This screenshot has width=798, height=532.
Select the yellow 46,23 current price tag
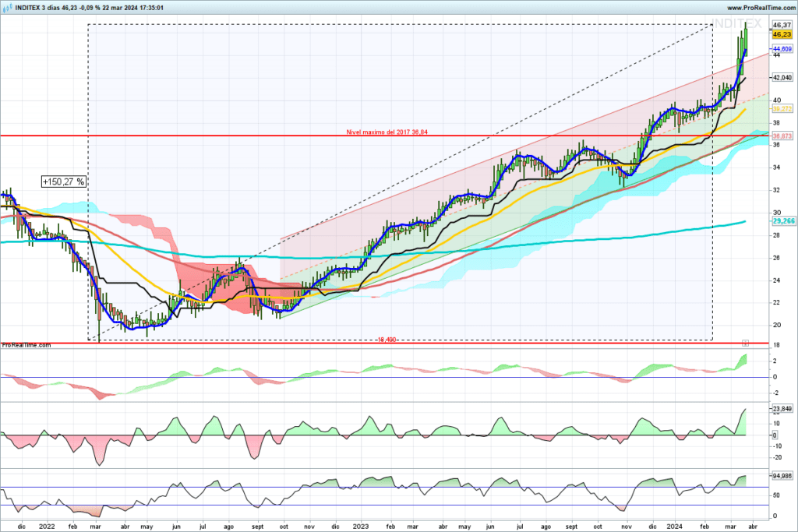[x=782, y=34]
